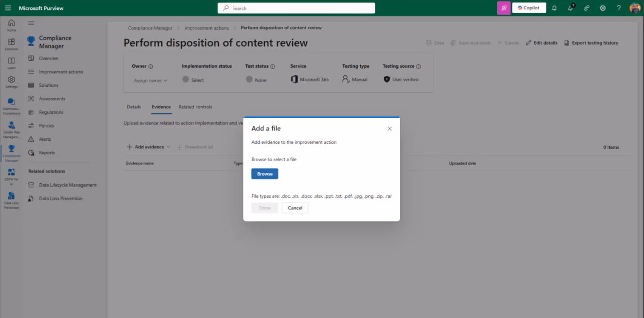
Task: Open Data Lifecycle Management related solution
Action: pos(68,185)
